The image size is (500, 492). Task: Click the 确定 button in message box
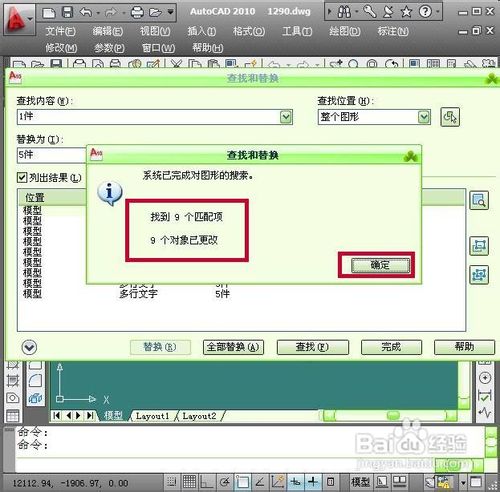pyautogui.click(x=380, y=265)
